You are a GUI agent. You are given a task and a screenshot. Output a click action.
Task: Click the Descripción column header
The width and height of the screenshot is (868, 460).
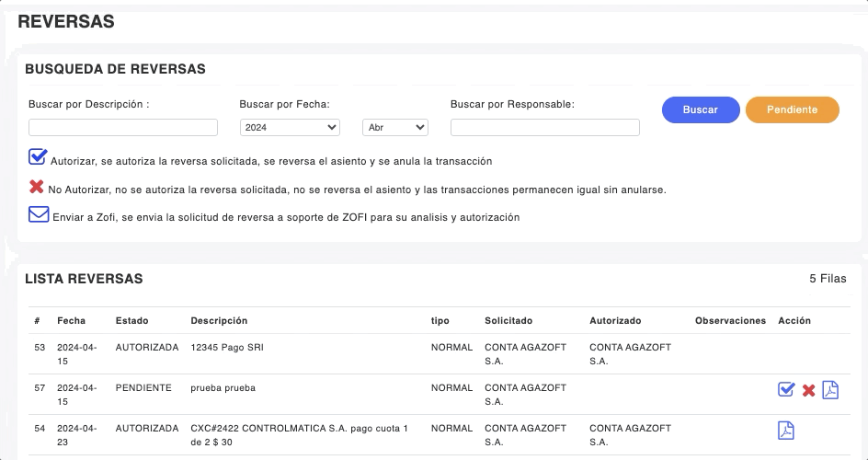point(219,321)
